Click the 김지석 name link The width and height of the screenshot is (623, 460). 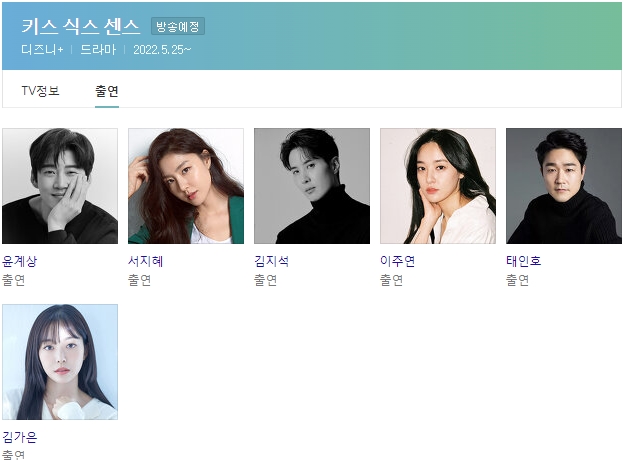click(271, 261)
